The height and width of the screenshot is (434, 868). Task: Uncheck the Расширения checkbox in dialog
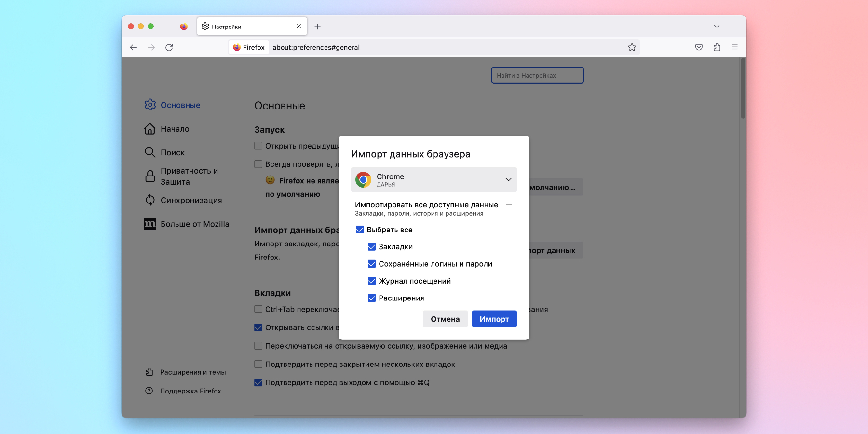372,298
